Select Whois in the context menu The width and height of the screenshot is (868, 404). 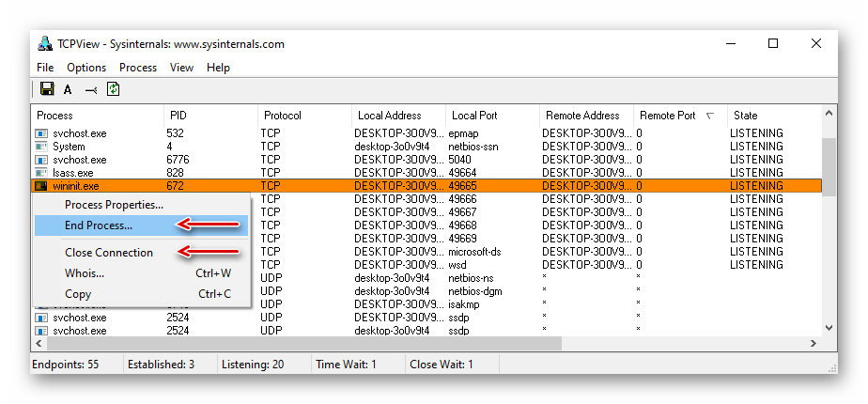pos(84,273)
